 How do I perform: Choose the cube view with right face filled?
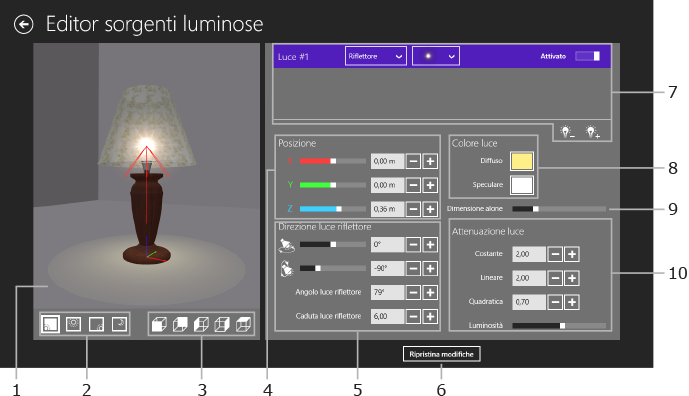(x=222, y=324)
